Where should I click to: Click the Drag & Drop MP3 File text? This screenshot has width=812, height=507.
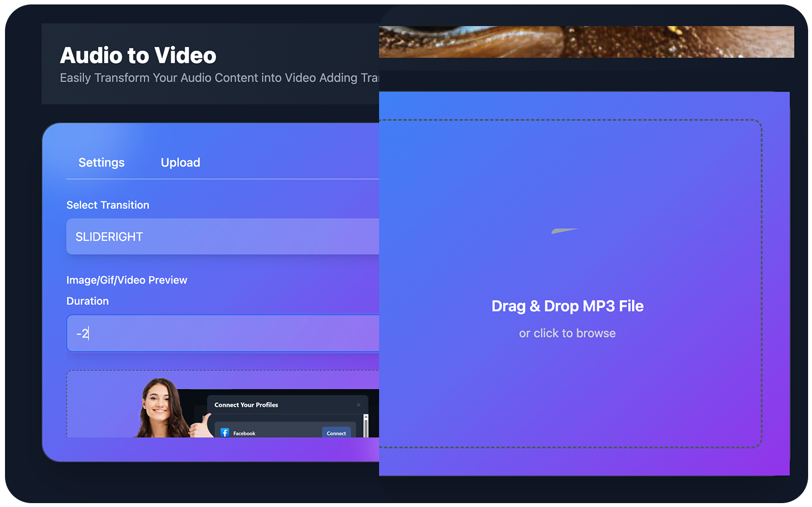tap(567, 306)
